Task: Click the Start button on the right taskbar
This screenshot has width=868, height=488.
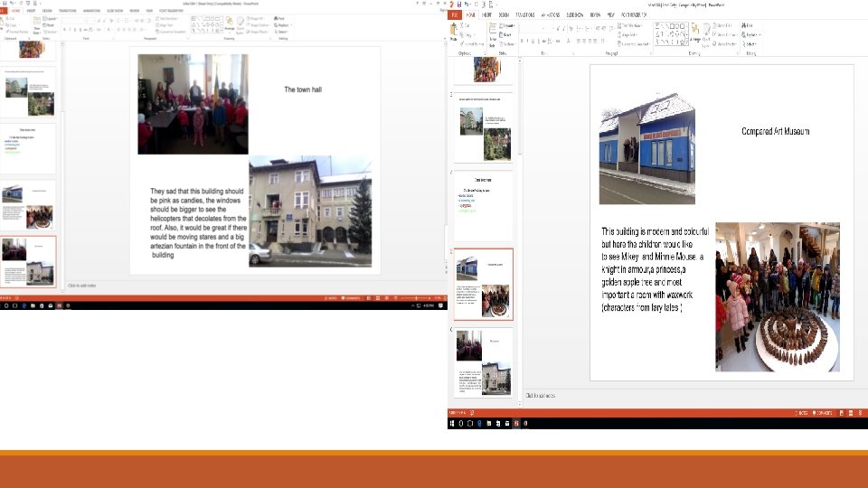Action: tap(452, 423)
